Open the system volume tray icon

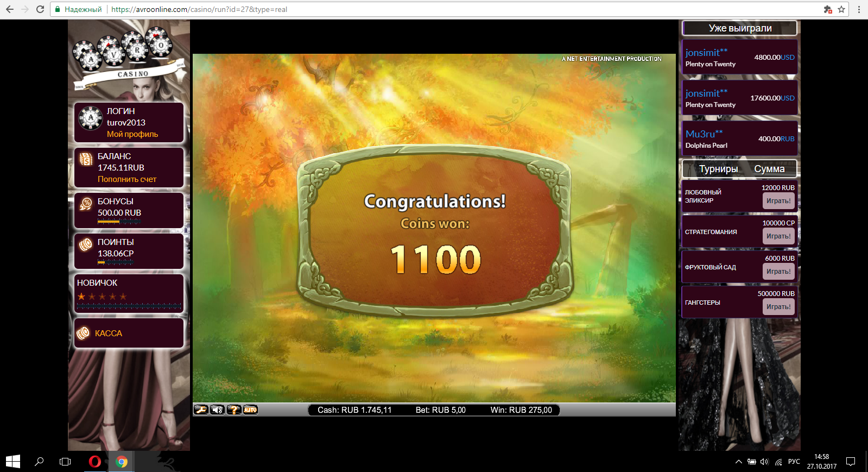pos(765,462)
